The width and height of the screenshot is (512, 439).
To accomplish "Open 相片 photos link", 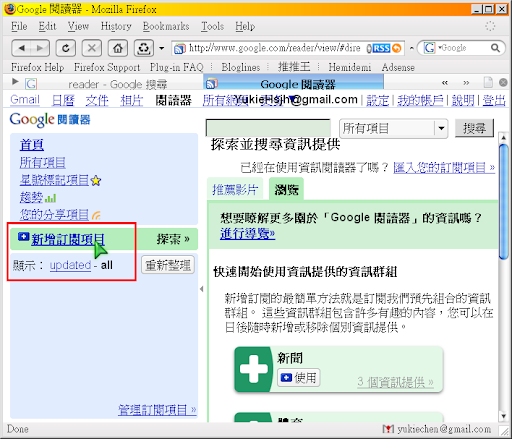I will click(x=132, y=100).
